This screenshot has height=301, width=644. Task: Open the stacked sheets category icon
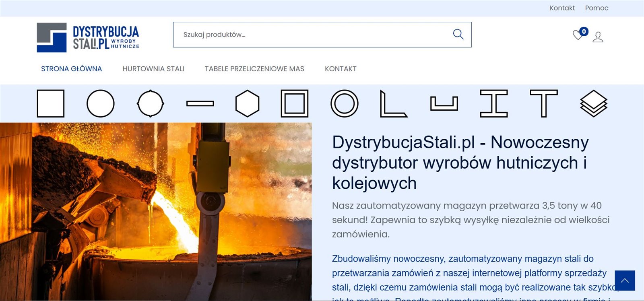pos(593,103)
